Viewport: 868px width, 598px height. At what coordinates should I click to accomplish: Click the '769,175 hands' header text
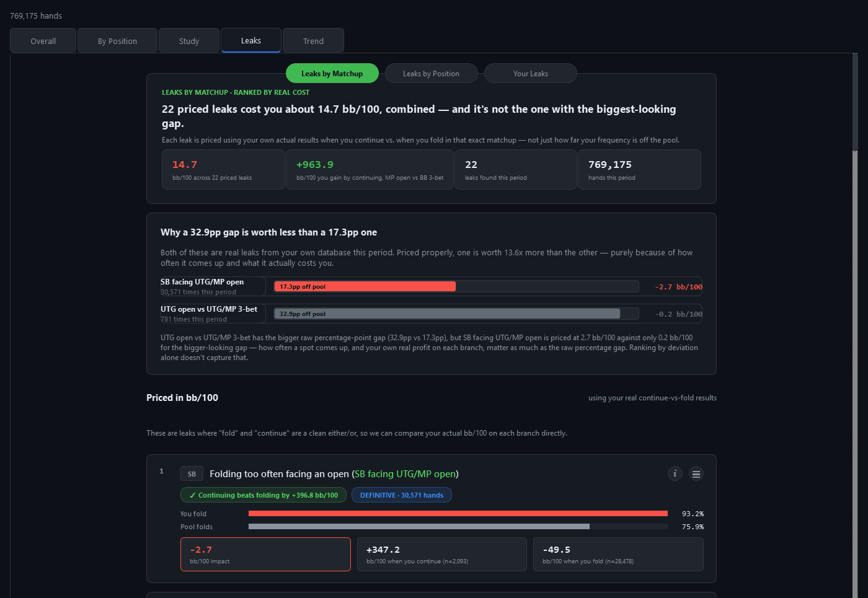click(x=36, y=15)
